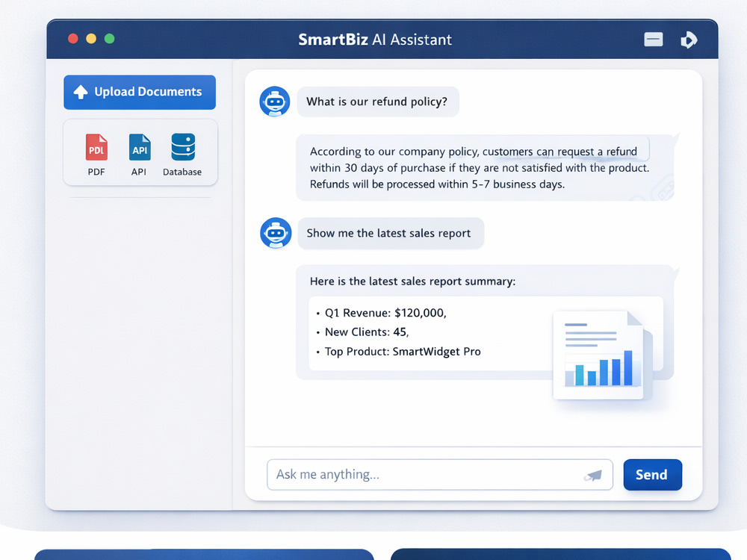
Task: Click the robot avatar beside refund policy question
Action: [x=275, y=102]
